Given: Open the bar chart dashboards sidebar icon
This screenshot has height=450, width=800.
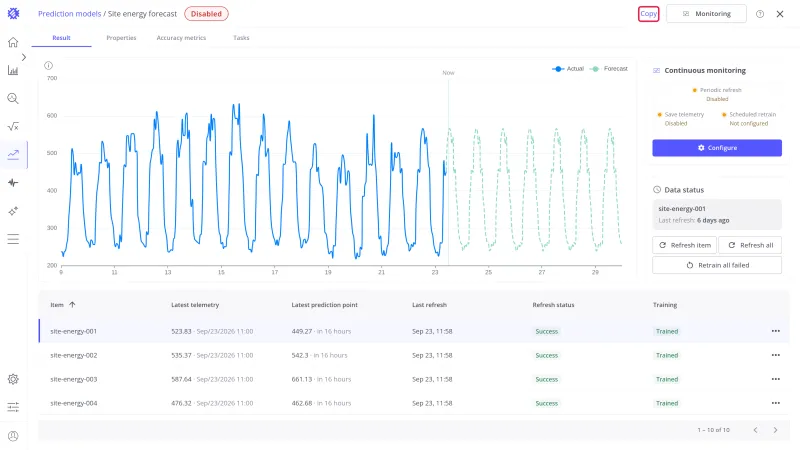Looking at the screenshot, I should click(13, 70).
